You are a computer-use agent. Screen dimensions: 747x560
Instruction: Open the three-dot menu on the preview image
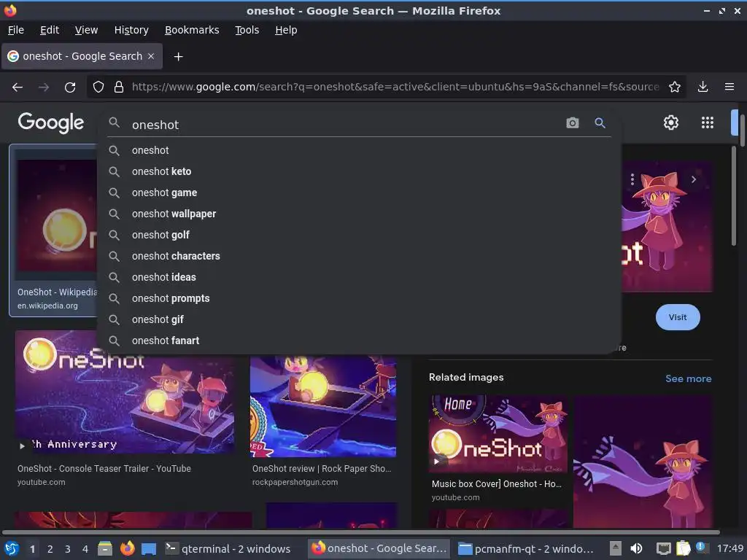[x=632, y=179]
